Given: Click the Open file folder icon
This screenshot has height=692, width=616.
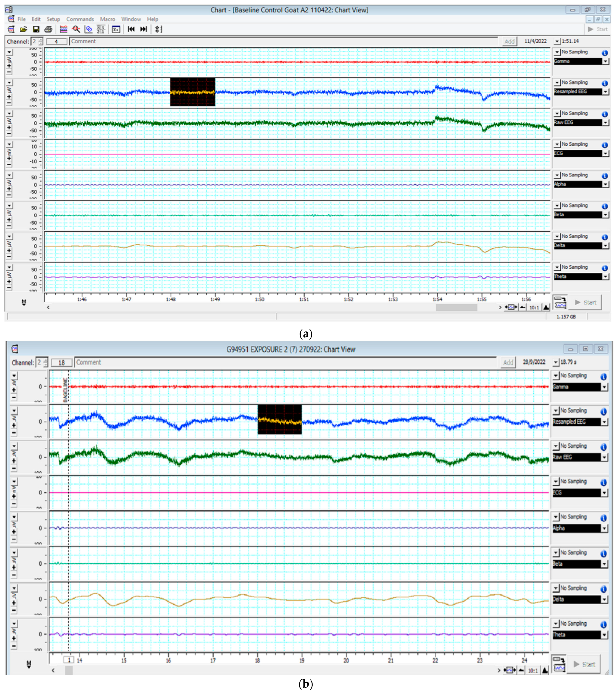Looking at the screenshot, I should click(23, 30).
